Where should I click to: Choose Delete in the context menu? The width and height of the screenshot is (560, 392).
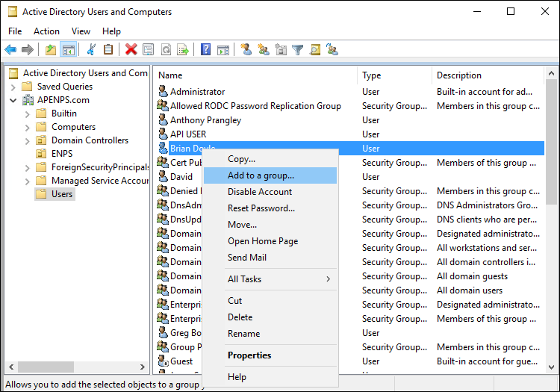270,317
